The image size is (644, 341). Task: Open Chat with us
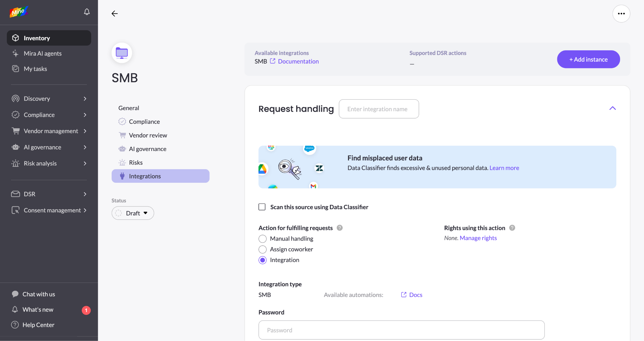click(x=38, y=294)
